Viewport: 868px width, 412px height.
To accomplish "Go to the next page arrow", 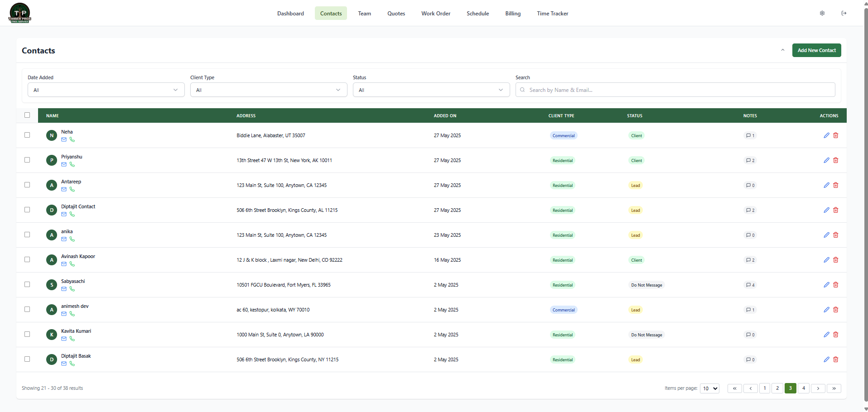I will [818, 388].
